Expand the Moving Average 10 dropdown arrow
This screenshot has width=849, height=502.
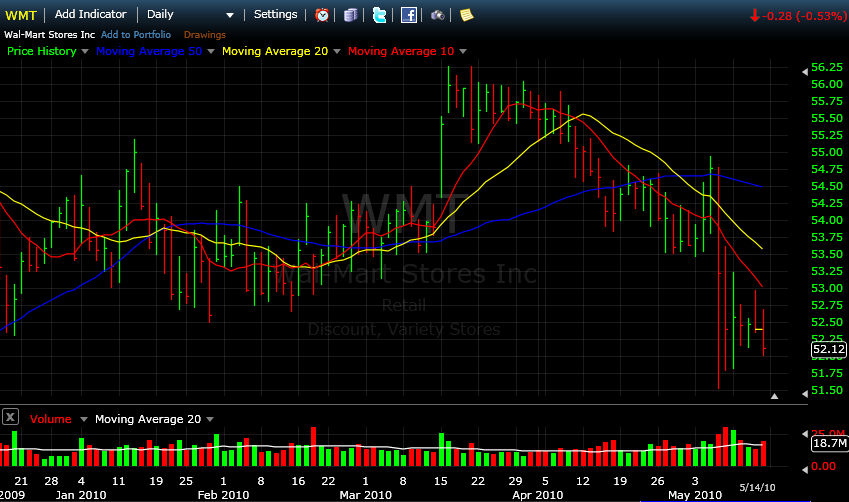click(x=463, y=51)
